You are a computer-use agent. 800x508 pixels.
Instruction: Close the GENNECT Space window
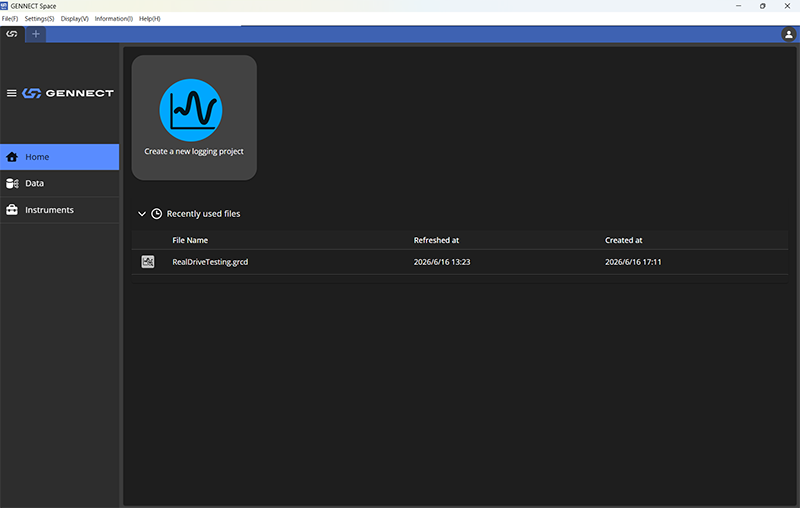787,6
